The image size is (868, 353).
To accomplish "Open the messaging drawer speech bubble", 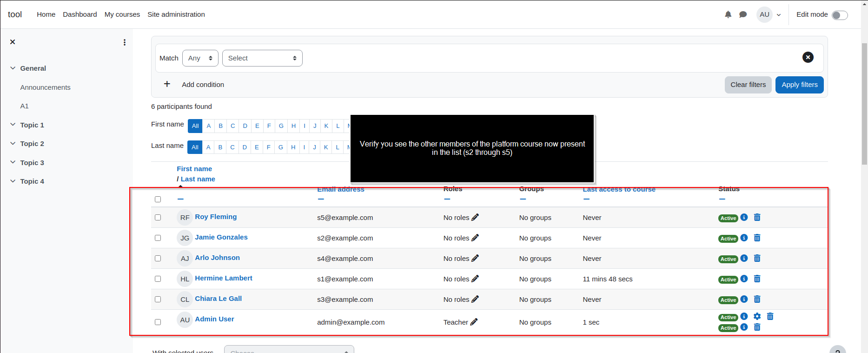I will [743, 14].
